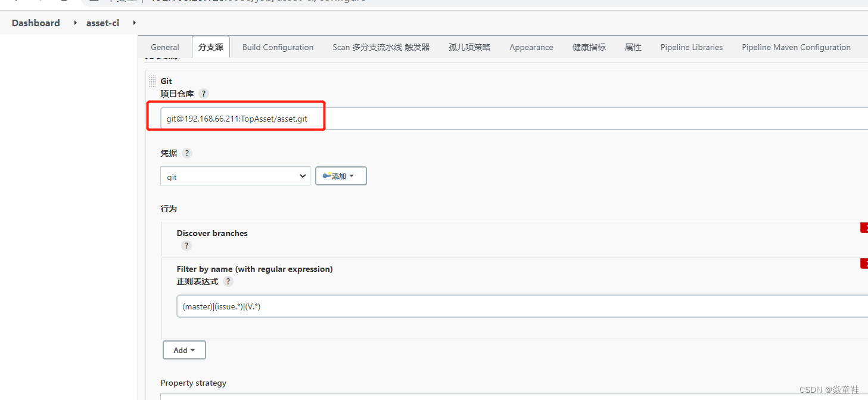The image size is (868, 400).
Task: Open asset-ci from the breadcrumb
Action: (102, 23)
